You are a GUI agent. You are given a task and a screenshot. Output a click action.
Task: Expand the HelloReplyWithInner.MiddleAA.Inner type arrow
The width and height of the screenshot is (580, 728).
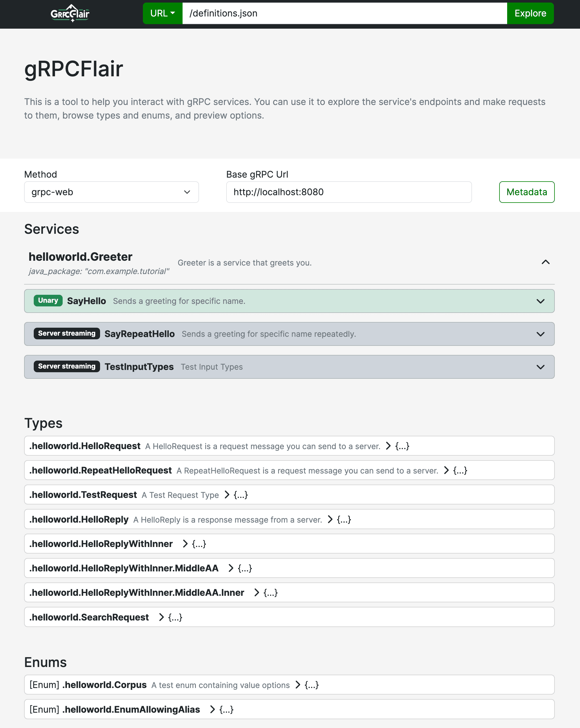coord(257,593)
